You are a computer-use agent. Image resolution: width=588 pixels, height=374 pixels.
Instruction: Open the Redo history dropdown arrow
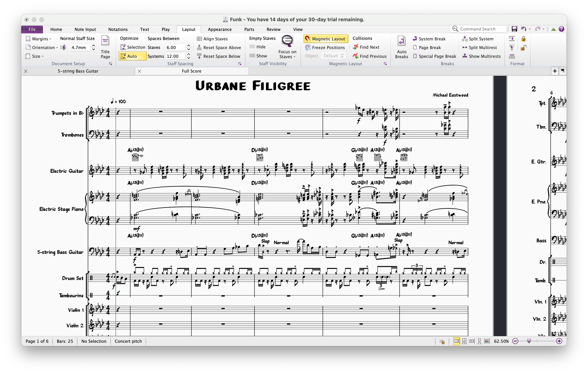tap(543, 29)
